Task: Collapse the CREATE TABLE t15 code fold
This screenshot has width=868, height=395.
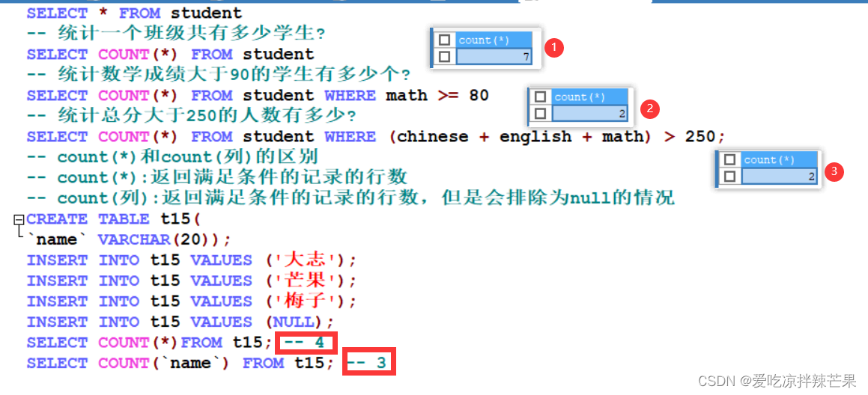Action: [x=18, y=220]
